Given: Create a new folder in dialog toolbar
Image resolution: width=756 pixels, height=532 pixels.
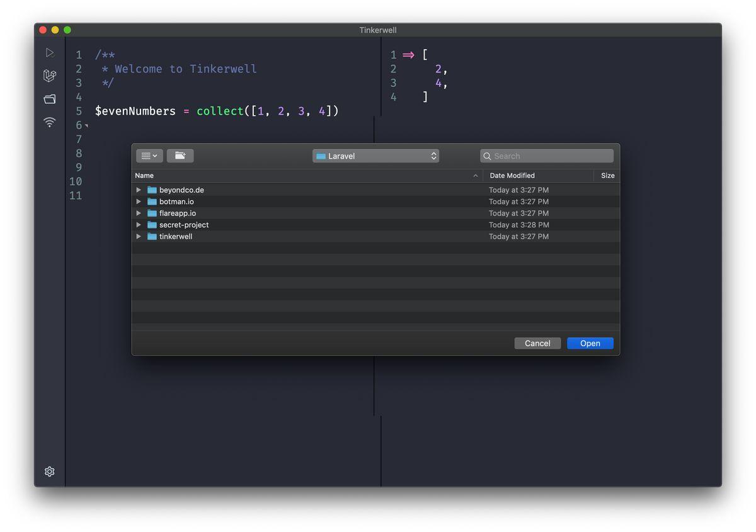Looking at the screenshot, I should click(x=180, y=156).
